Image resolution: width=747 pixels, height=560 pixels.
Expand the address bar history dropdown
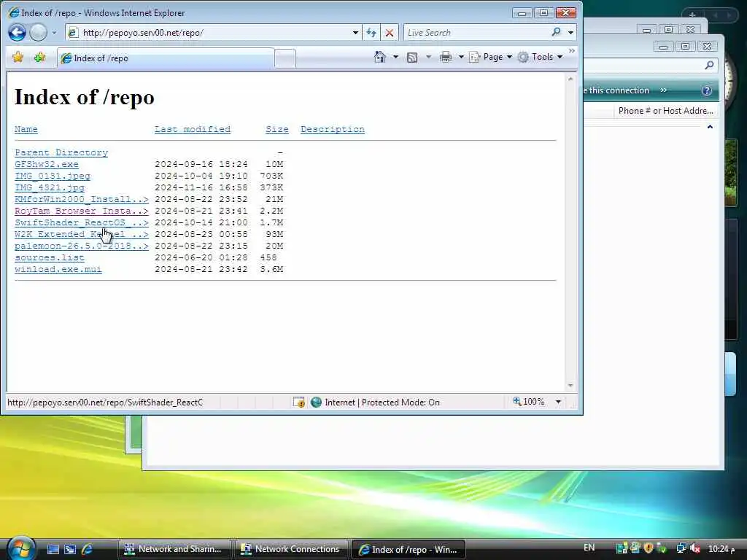coord(355,32)
